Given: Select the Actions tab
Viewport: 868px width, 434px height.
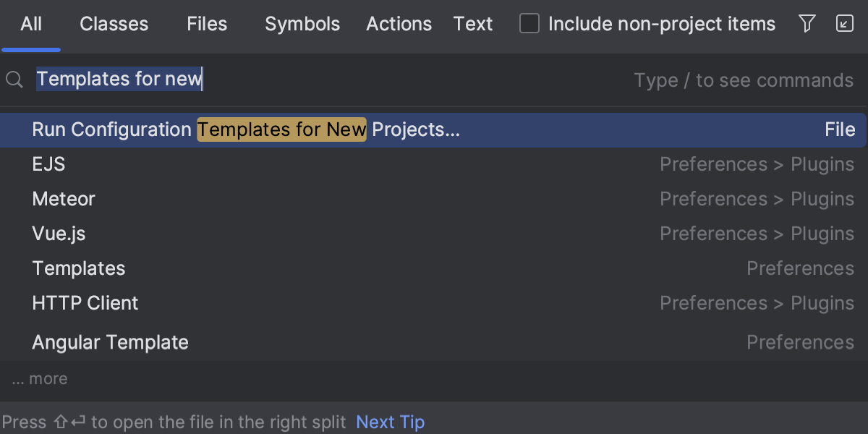Looking at the screenshot, I should pos(399,24).
